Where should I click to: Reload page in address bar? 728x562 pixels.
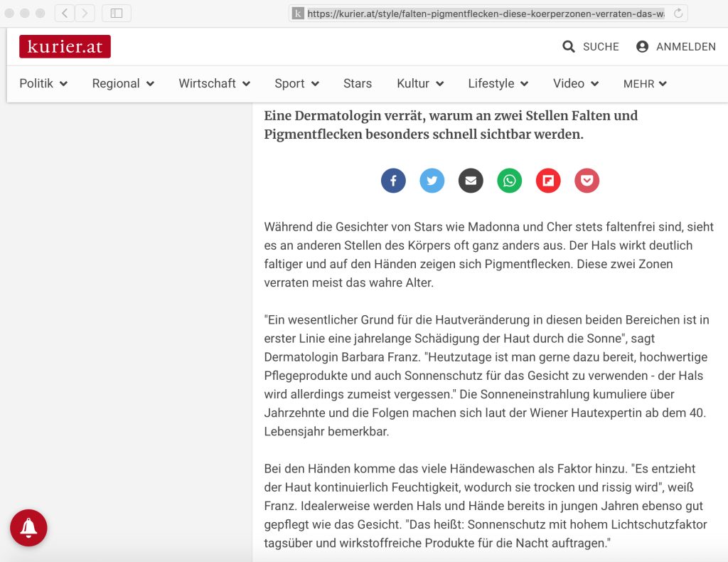678,13
